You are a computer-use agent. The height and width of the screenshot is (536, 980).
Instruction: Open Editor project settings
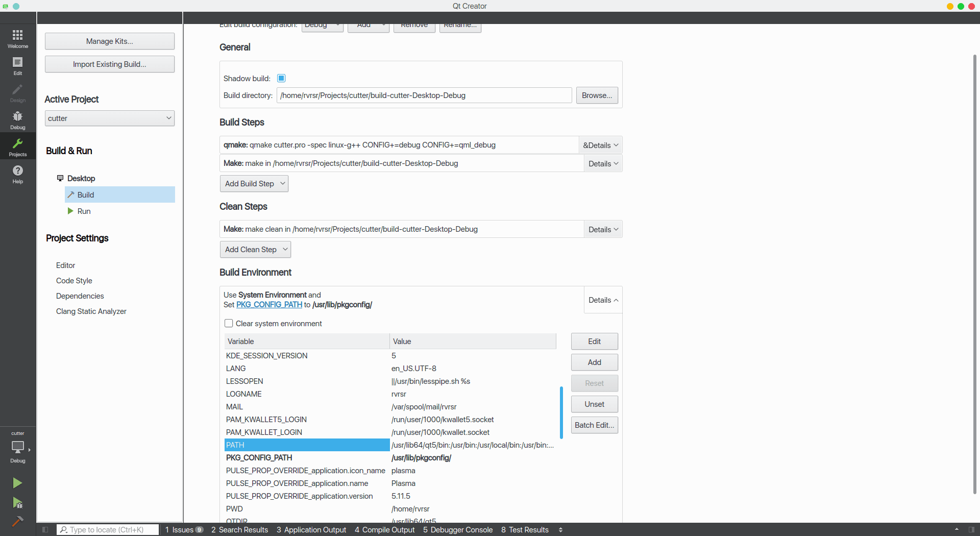(65, 265)
